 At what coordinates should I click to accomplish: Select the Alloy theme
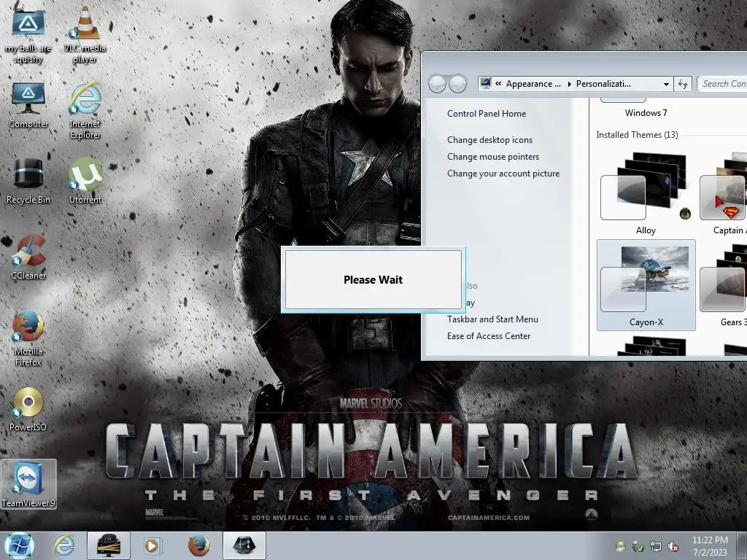click(646, 192)
